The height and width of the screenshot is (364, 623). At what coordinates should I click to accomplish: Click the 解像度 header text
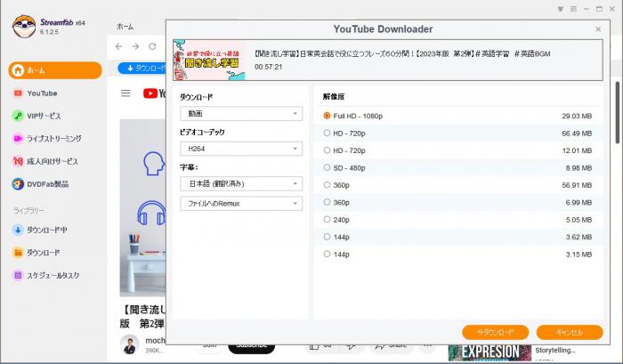(334, 97)
